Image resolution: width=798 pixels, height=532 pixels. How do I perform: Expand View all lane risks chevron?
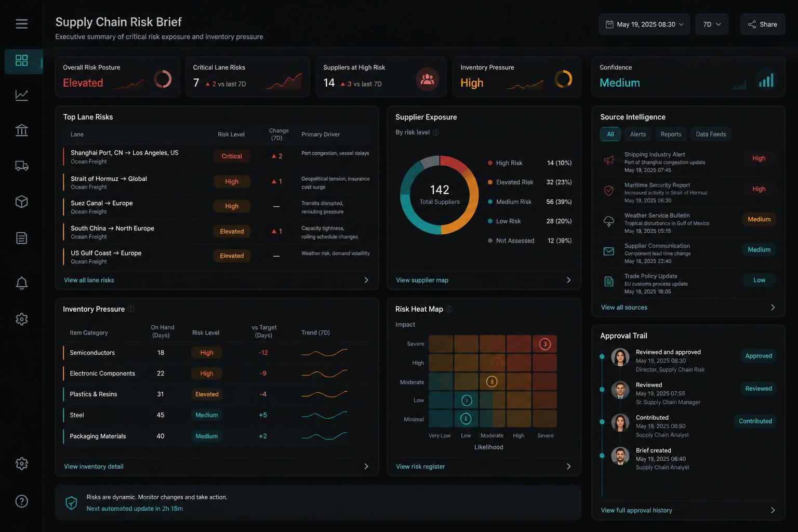click(x=366, y=280)
